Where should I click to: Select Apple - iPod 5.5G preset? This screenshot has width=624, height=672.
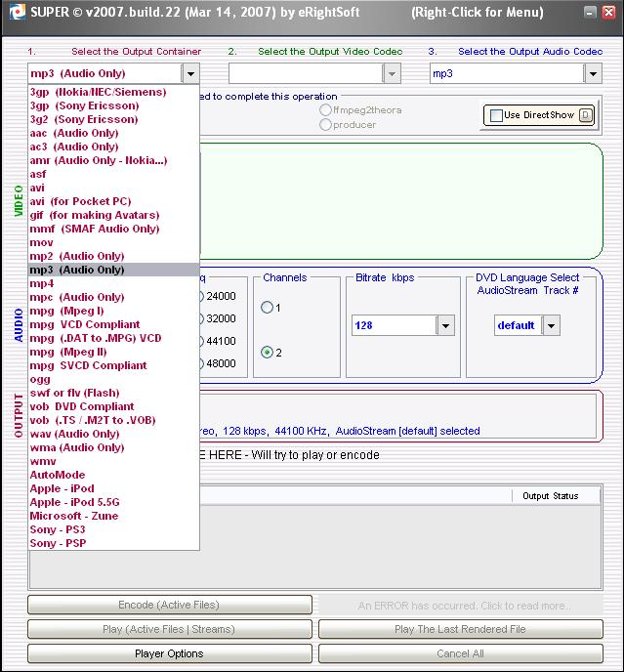(x=113, y=502)
